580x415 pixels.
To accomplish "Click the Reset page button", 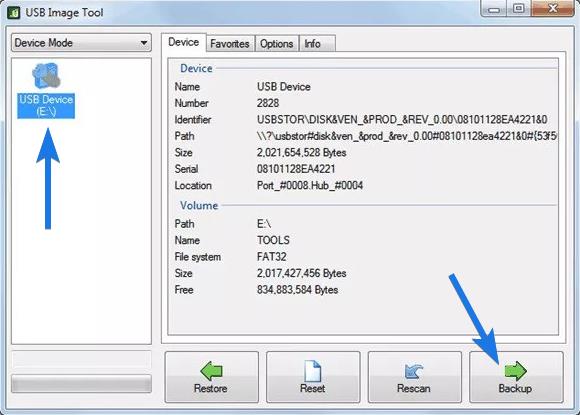I will 313,377.
